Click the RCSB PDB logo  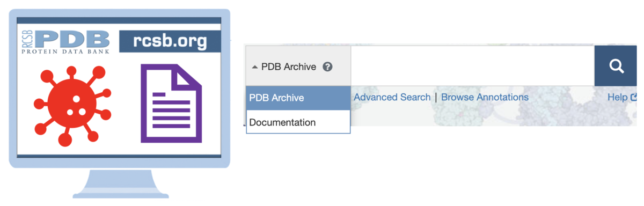click(x=65, y=42)
